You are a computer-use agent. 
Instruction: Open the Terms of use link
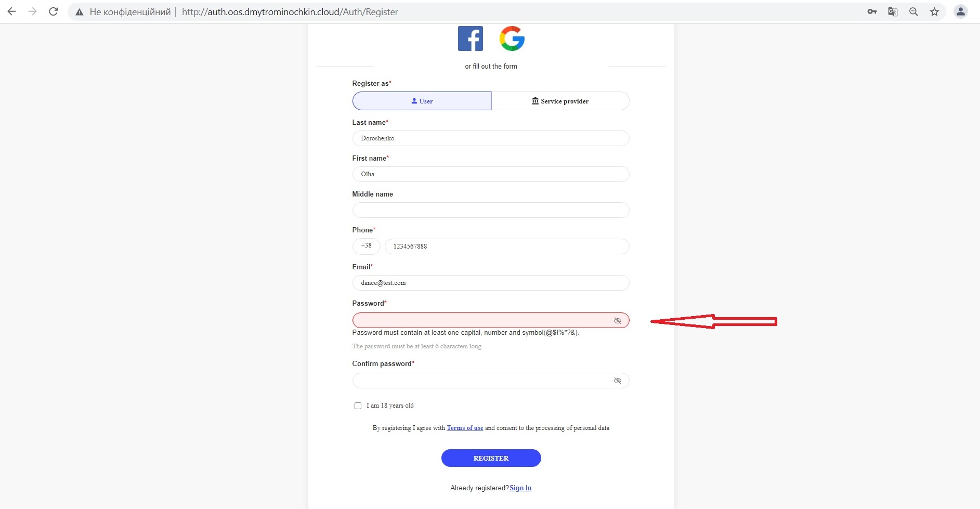click(x=465, y=428)
